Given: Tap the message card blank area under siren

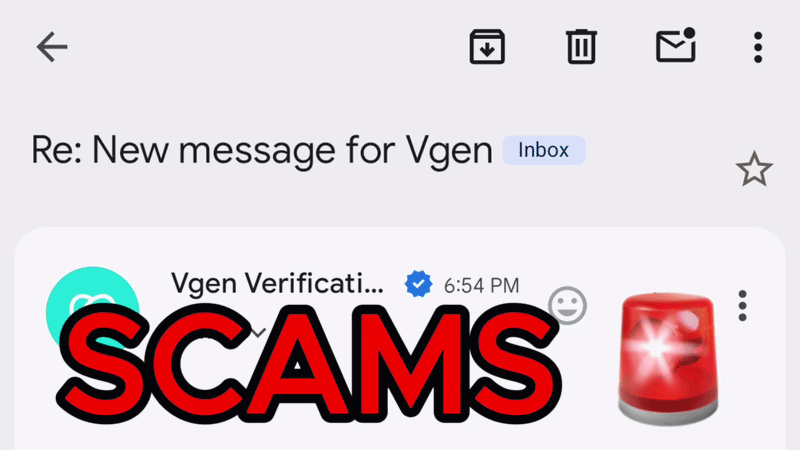Looking at the screenshot, I should click(x=667, y=438).
